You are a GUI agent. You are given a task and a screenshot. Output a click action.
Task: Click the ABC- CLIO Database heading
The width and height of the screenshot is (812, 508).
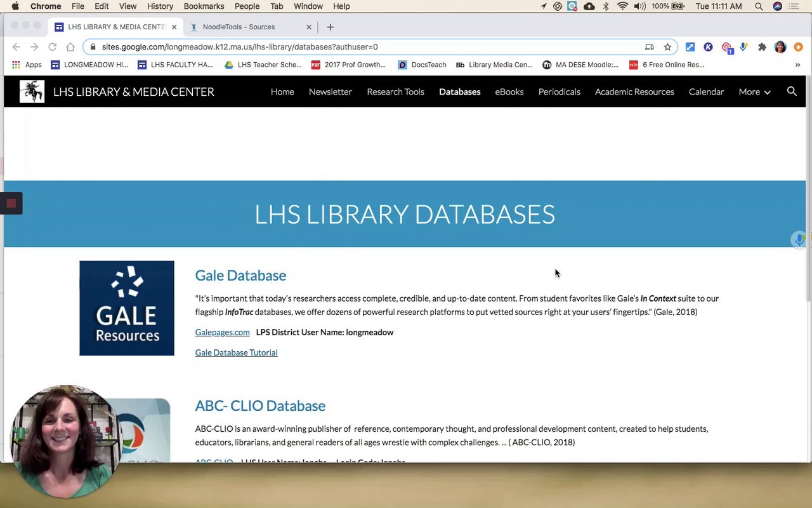click(x=260, y=405)
